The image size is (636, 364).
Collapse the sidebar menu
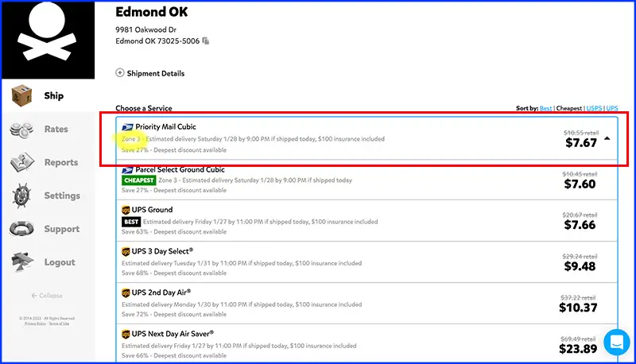coord(47,296)
